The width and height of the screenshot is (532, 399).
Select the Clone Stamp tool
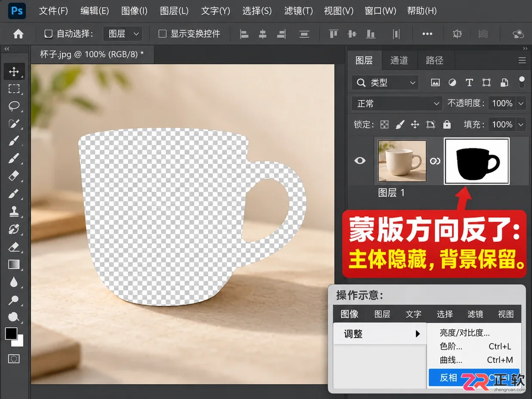pos(14,212)
